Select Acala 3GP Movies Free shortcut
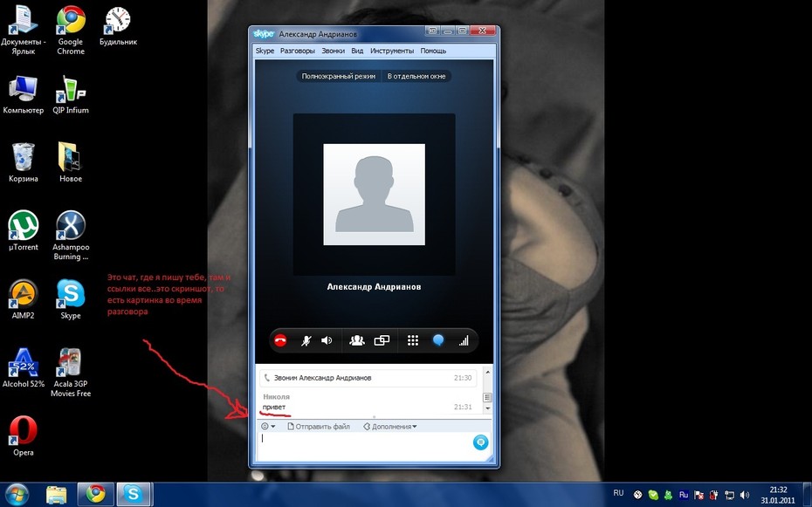This screenshot has height=507, width=812. pyautogui.click(x=71, y=373)
